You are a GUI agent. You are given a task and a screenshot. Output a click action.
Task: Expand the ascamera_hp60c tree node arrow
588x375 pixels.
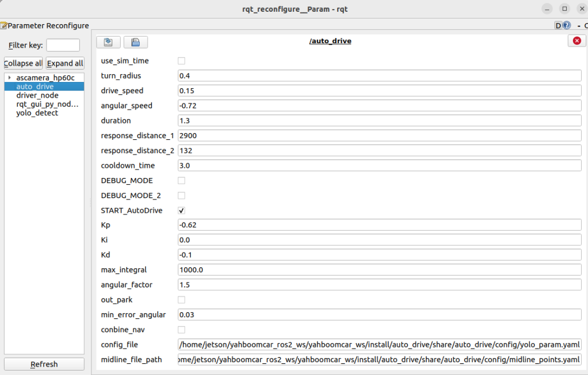10,77
